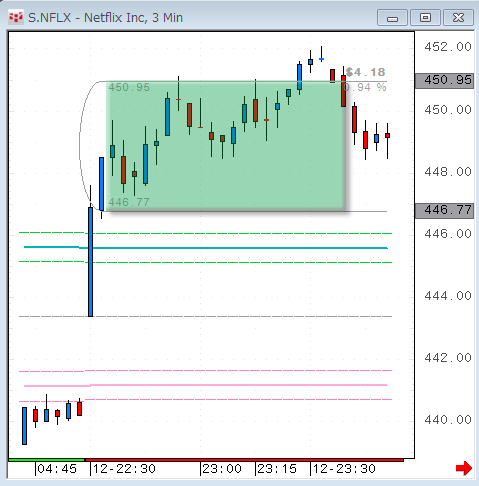
Task: Click the red scroll-forward arrow
Action: pyautogui.click(x=464, y=468)
